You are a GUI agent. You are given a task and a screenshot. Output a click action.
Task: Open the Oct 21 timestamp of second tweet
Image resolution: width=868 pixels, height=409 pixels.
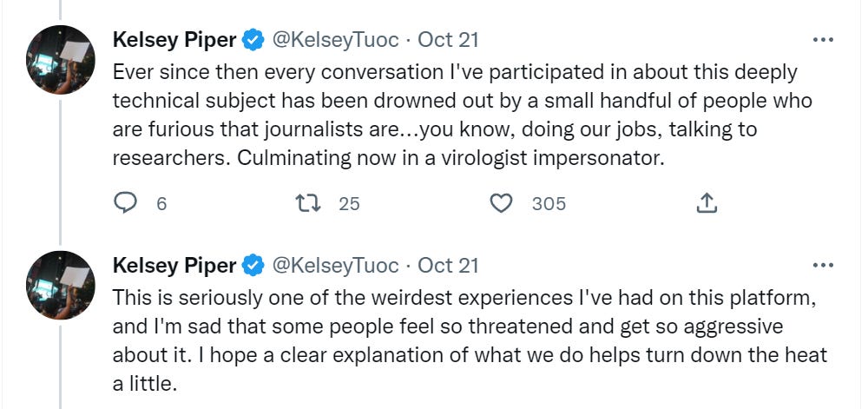pos(448,265)
